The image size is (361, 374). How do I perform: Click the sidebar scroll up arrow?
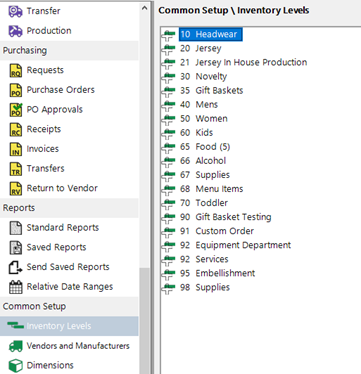coord(144,8)
